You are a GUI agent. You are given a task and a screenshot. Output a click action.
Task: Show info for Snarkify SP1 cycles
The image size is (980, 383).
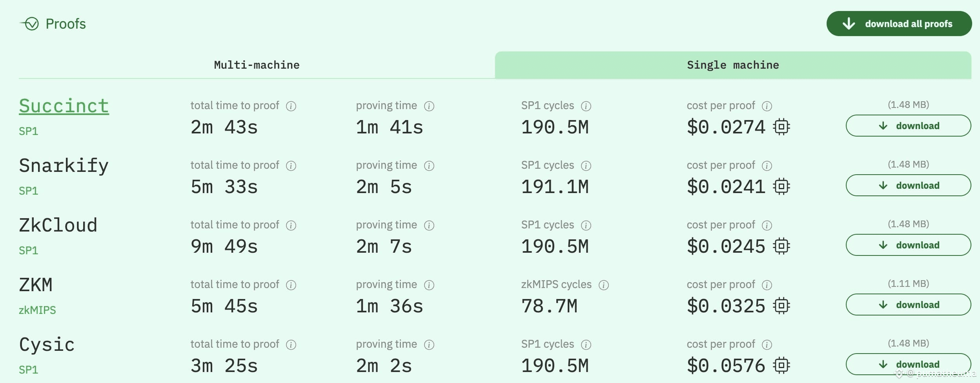pyautogui.click(x=586, y=166)
